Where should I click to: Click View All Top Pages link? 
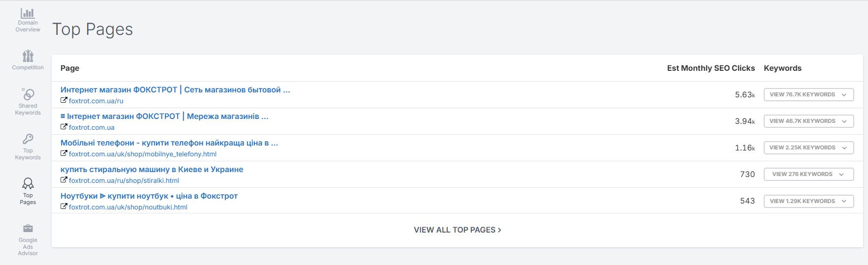point(457,230)
